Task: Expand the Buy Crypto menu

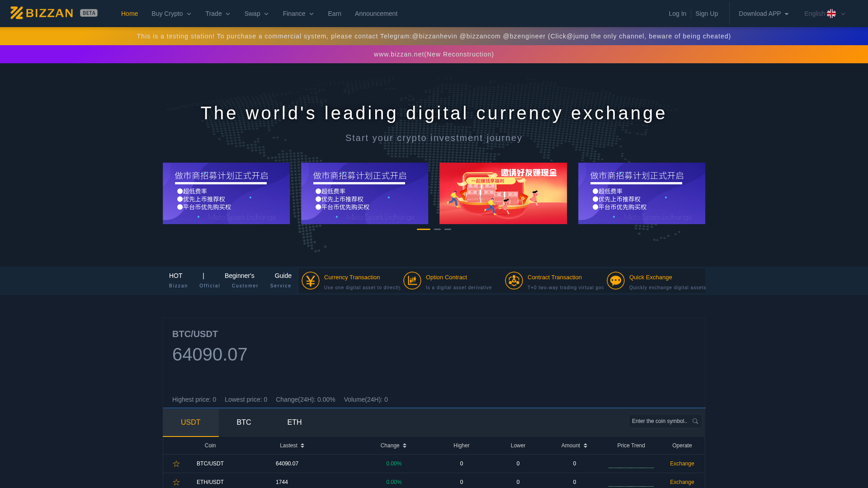Action: (171, 14)
